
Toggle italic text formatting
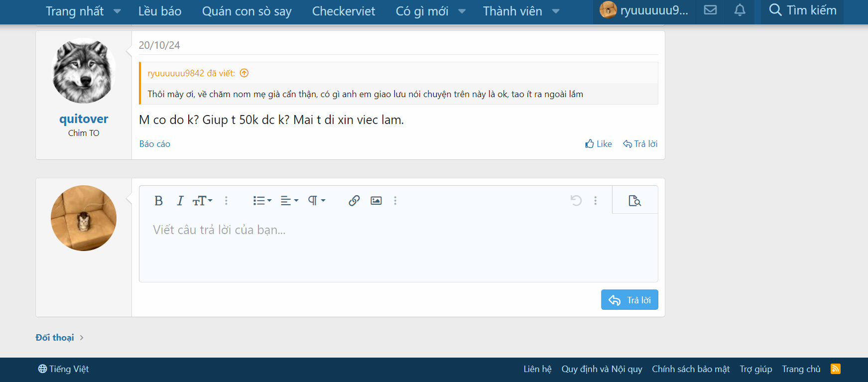[180, 201]
